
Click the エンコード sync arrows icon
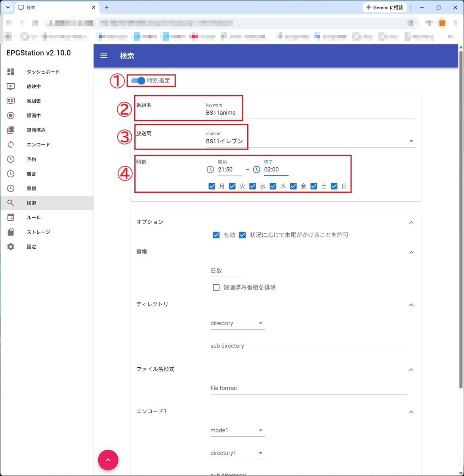pyautogui.click(x=11, y=145)
